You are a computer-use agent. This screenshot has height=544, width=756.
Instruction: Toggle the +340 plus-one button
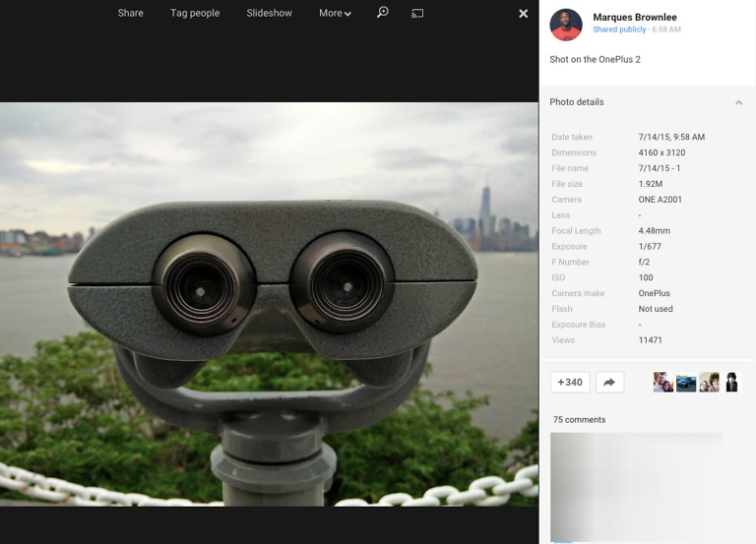570,383
